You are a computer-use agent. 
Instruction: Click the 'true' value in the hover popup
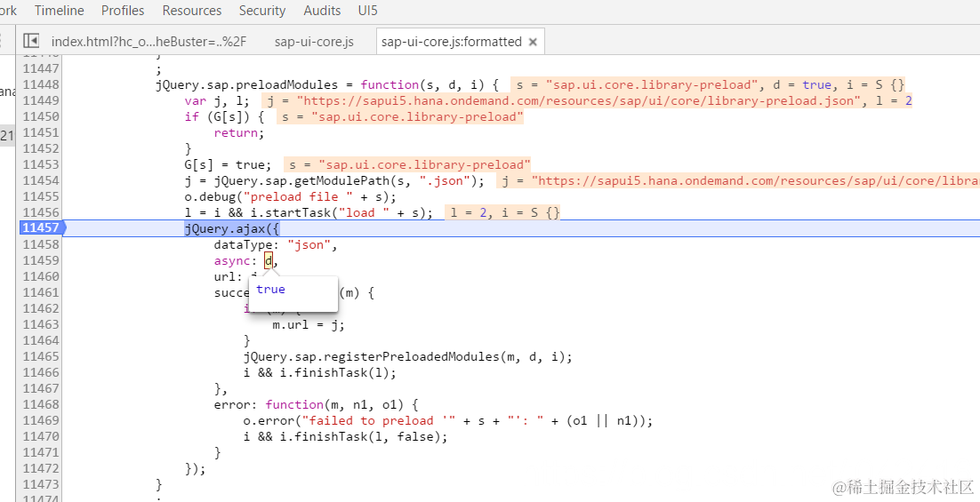tap(270, 289)
